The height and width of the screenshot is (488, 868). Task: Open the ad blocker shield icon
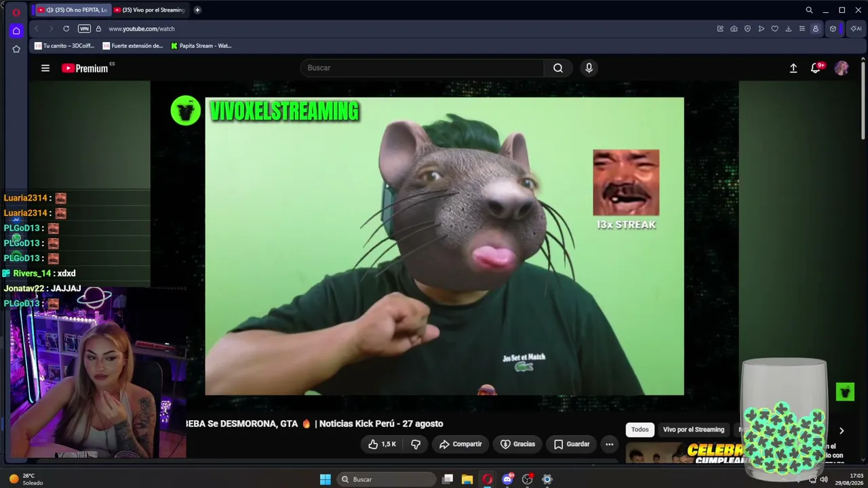pyautogui.click(x=747, y=28)
